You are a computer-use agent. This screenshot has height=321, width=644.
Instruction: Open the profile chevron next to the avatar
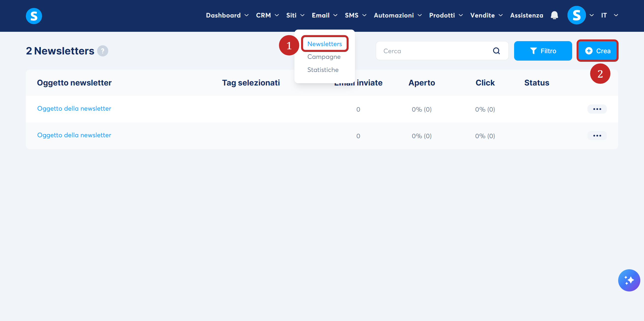pyautogui.click(x=591, y=15)
